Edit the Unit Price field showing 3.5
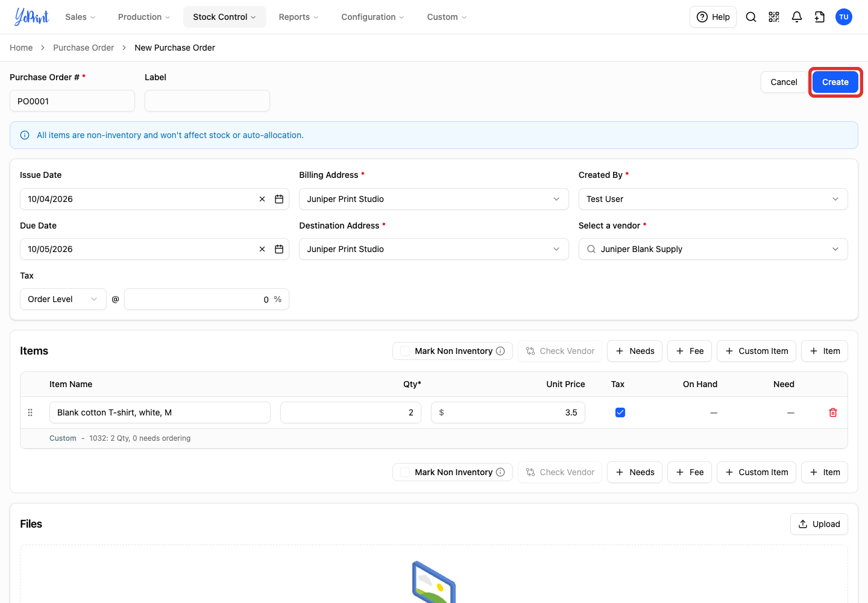This screenshot has height=603, width=868. point(508,412)
